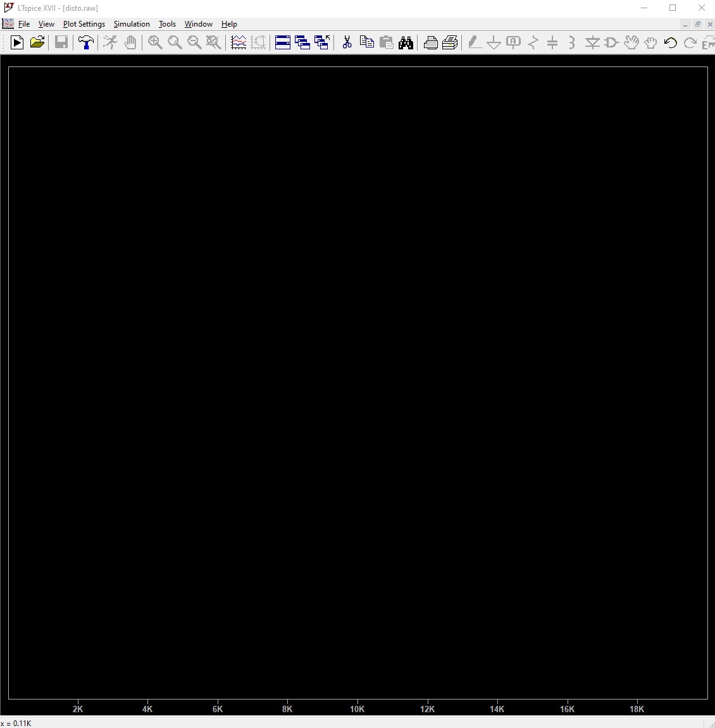Click the Run simulation icon
This screenshot has width=715, height=728.
click(x=16, y=42)
